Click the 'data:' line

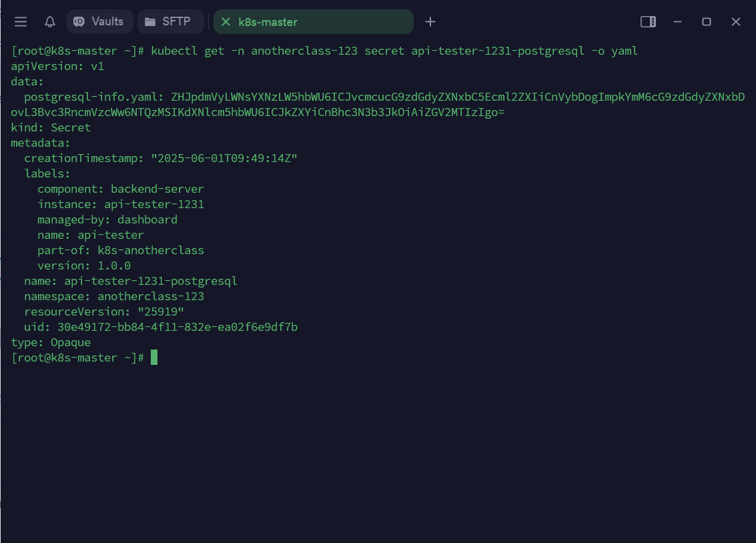point(27,82)
